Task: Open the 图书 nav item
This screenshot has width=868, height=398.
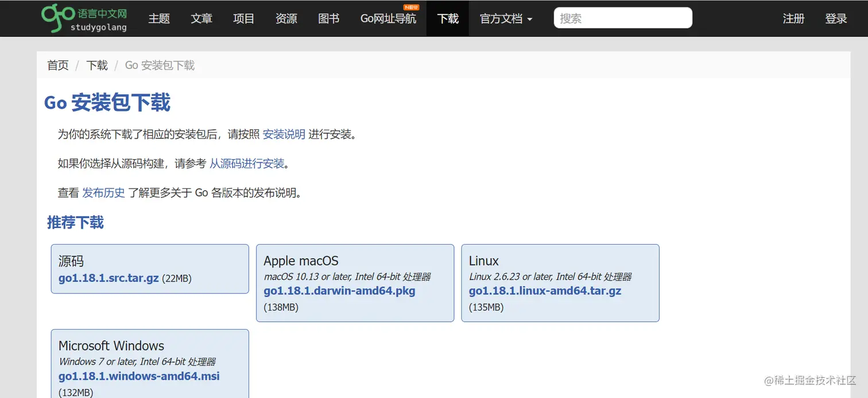Action: point(329,18)
